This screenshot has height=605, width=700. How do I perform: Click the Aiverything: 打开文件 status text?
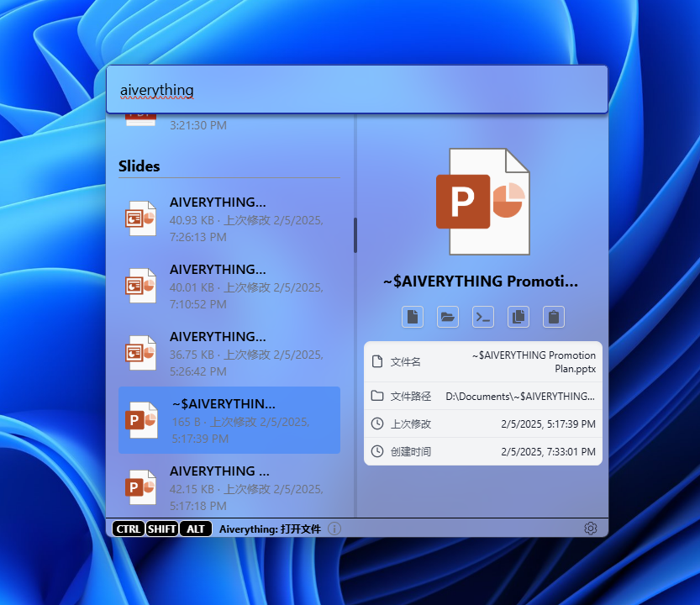click(270, 529)
